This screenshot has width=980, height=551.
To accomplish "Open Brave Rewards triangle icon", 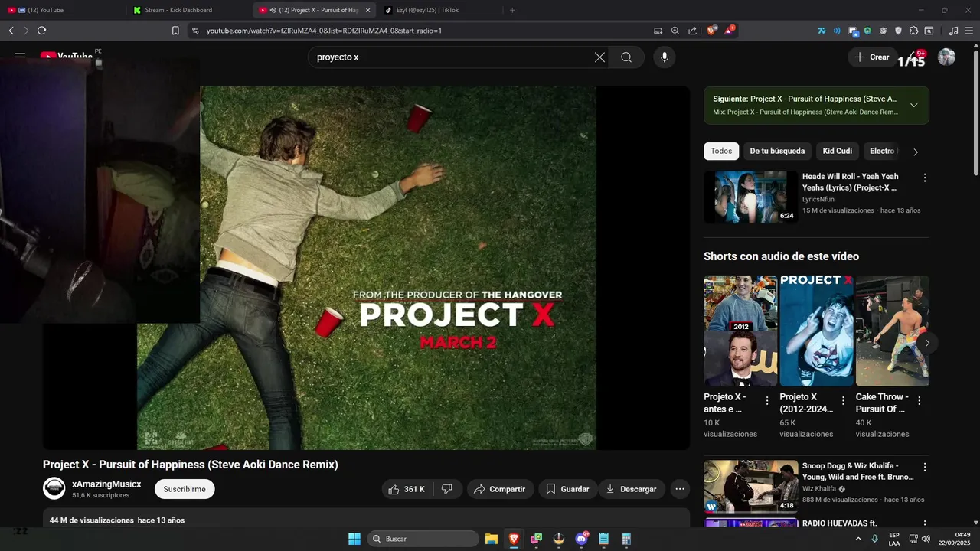I will pos(729,31).
